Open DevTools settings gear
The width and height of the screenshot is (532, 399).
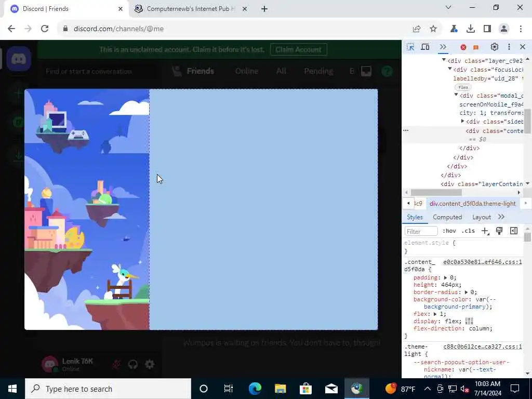coord(495,47)
